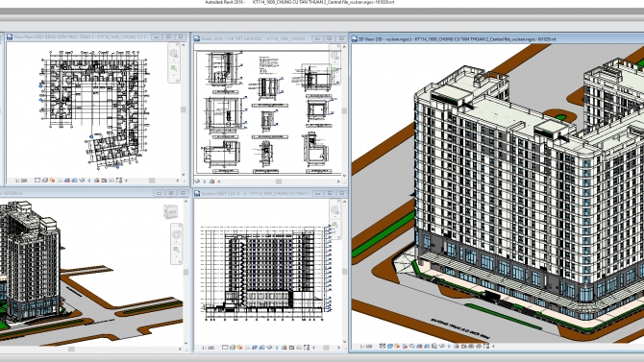Image resolution: width=644 pixels, height=362 pixels.
Task: Toggle Sun Path in large 3D view
Action: 397,347
